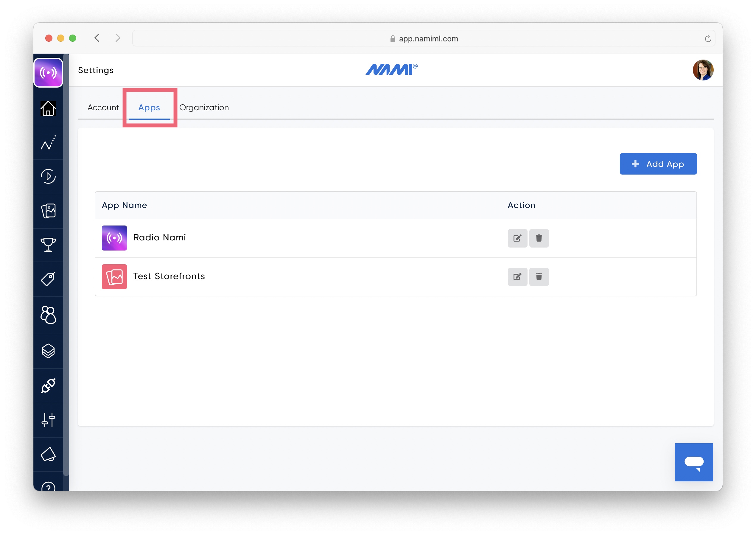Image resolution: width=756 pixels, height=535 pixels.
Task: Switch to the Organization tab
Action: 204,108
